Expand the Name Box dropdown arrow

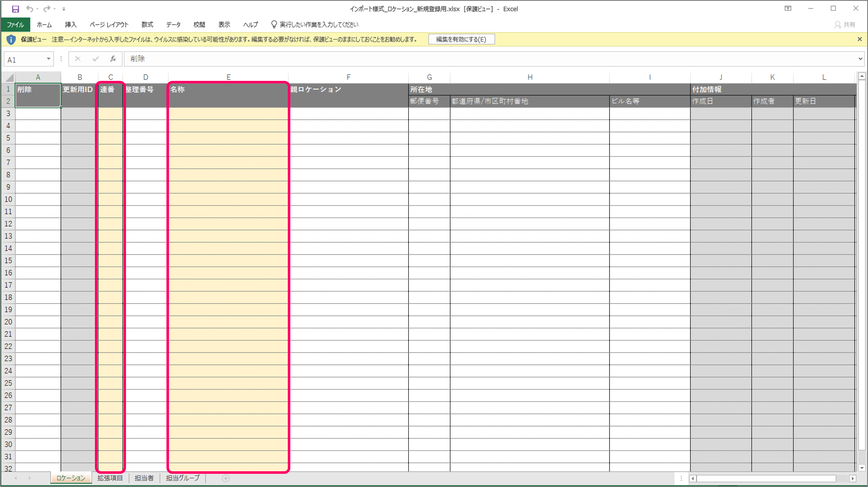(49, 59)
